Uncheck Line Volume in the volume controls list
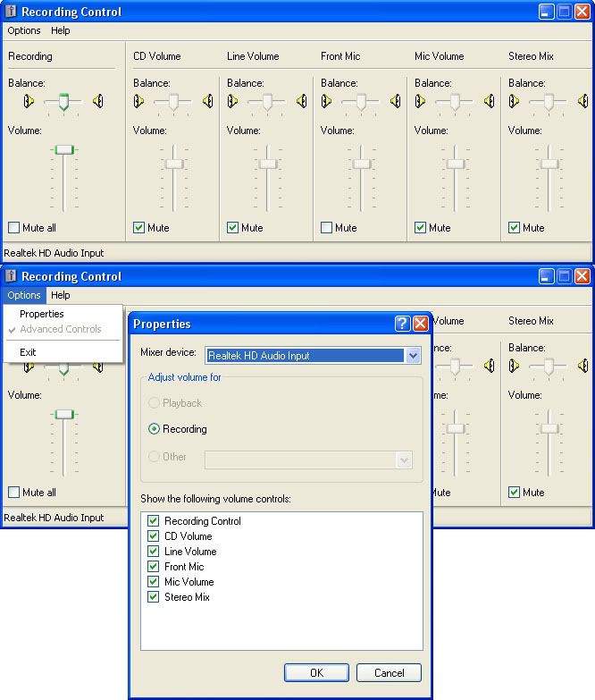 click(154, 552)
